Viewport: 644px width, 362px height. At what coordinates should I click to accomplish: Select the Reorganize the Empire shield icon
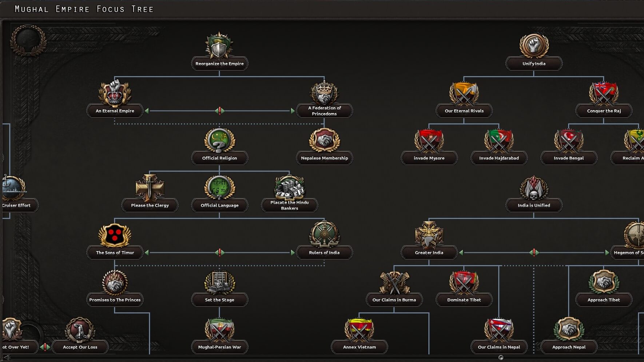point(219,46)
